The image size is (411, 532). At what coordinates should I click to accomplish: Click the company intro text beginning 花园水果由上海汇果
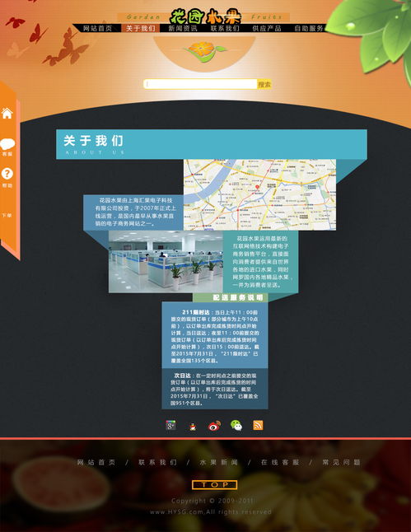click(135, 212)
